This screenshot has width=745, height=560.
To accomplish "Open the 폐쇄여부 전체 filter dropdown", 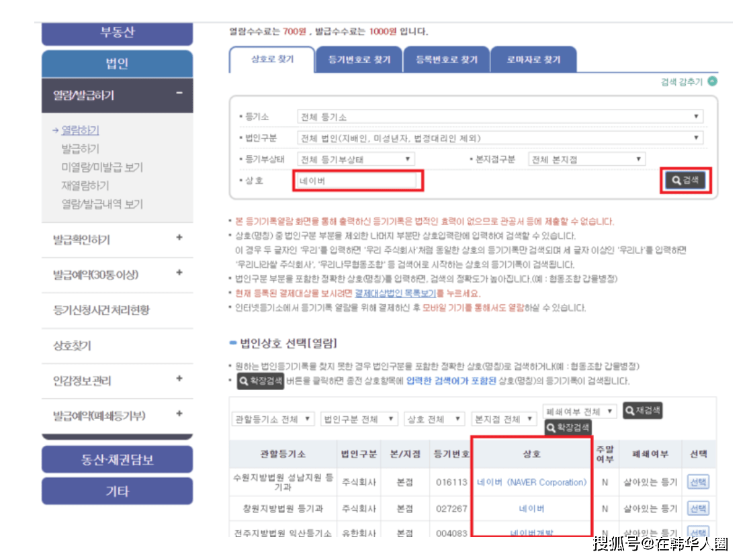I will 579,412.
